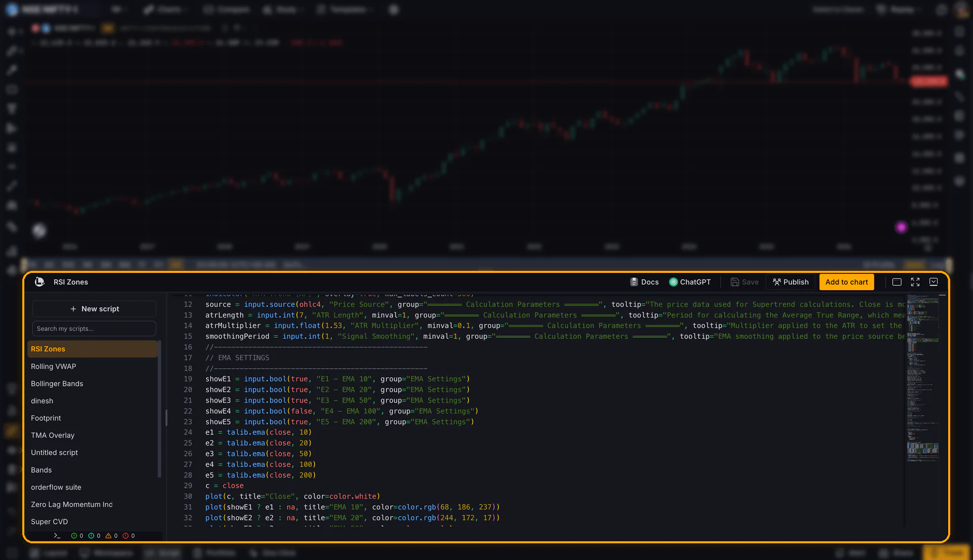Save the current script
The width and height of the screenshot is (973, 560).
point(744,282)
